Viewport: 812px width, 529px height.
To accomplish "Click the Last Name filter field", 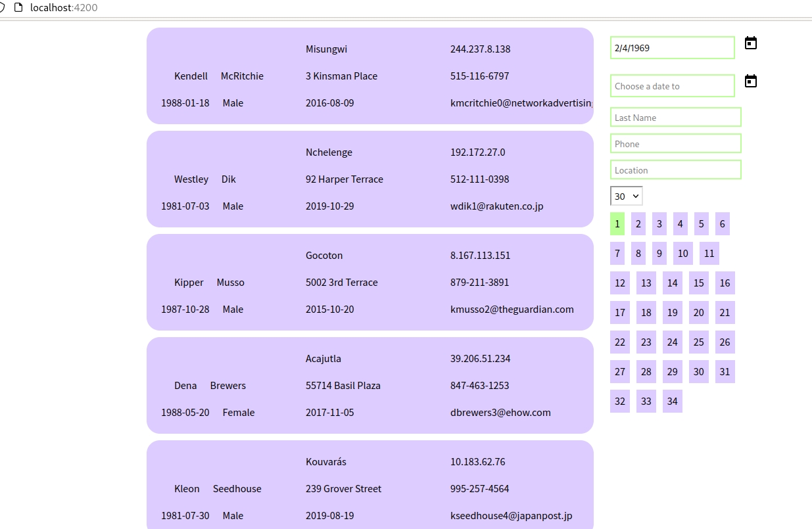I will (x=675, y=118).
